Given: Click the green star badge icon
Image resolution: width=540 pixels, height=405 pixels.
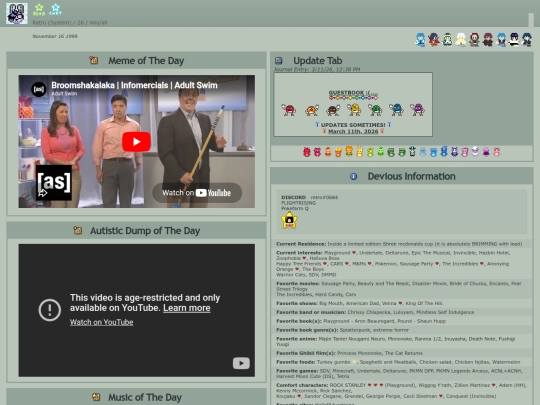Looking at the screenshot, I should click(39, 10).
